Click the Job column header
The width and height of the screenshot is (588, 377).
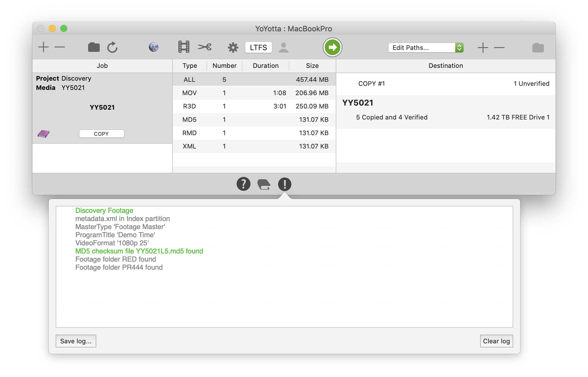102,66
